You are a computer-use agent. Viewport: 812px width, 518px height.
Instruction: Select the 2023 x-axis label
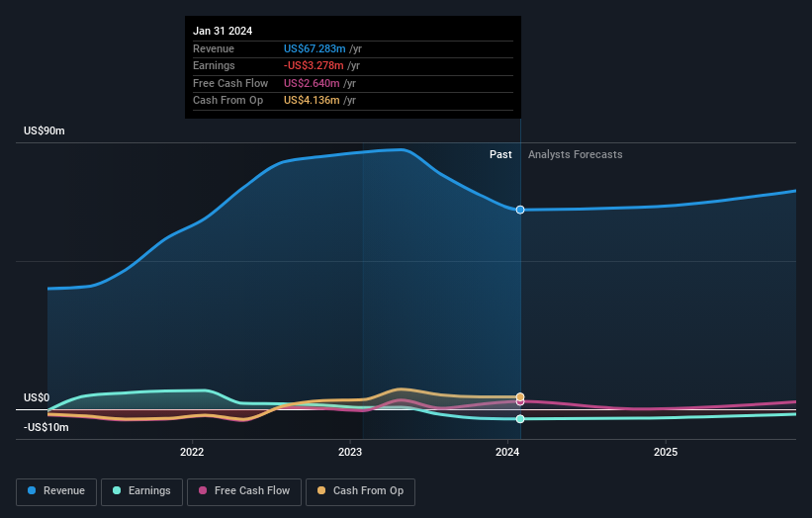pos(350,453)
